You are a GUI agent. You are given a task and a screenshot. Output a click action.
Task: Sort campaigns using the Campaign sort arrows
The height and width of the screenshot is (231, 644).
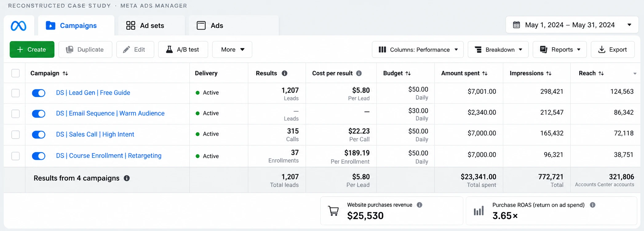click(x=65, y=73)
